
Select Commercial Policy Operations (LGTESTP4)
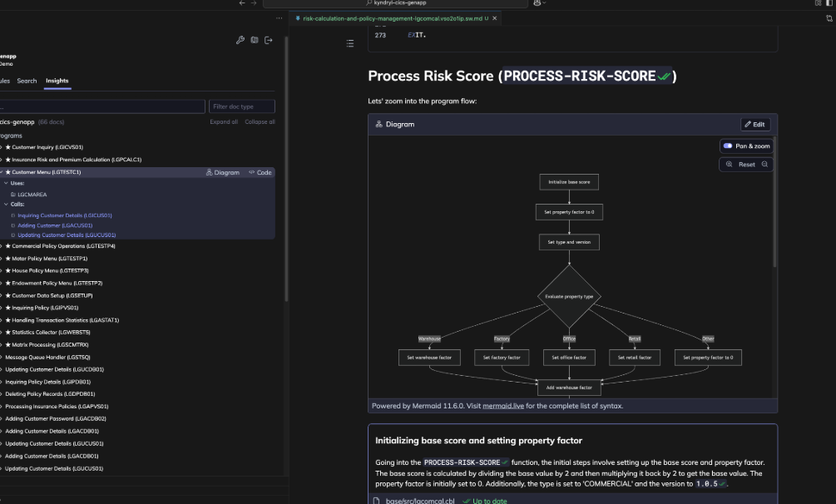click(x=63, y=246)
